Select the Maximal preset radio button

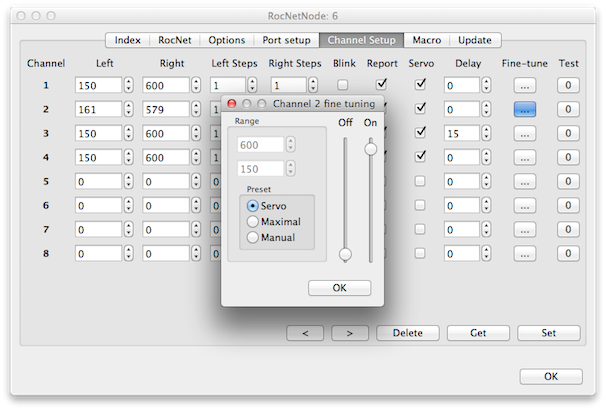pyautogui.click(x=253, y=221)
